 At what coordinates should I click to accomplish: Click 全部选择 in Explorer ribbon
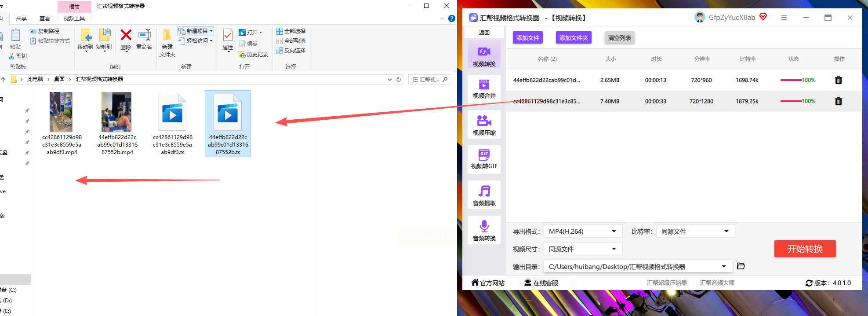[x=291, y=31]
